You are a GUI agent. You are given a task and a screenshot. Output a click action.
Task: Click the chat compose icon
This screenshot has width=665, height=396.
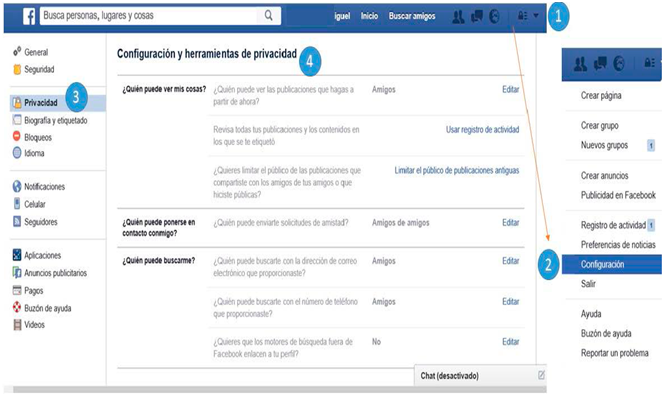click(x=541, y=375)
